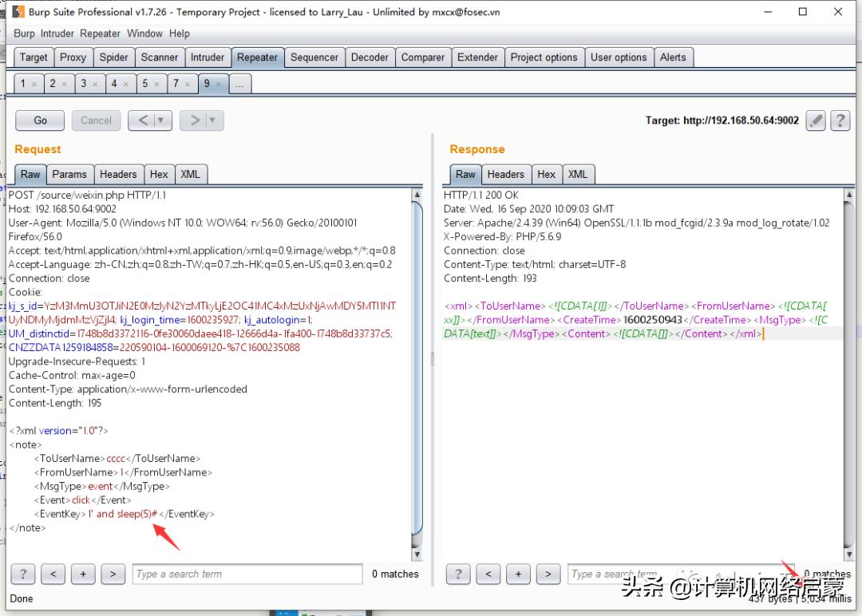Image resolution: width=862 pixels, height=616 pixels.
Task: Select Repeater request tab 1
Action: point(22,84)
